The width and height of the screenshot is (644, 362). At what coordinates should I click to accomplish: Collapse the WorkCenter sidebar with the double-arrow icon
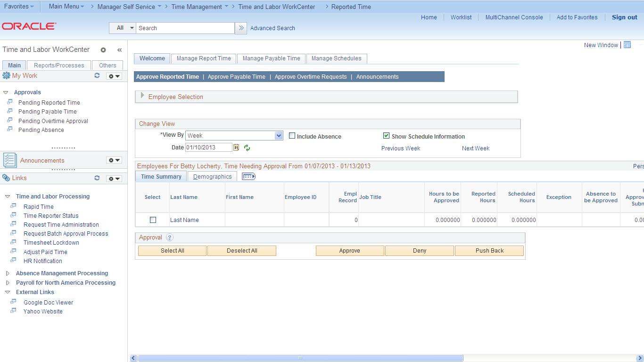tap(119, 49)
